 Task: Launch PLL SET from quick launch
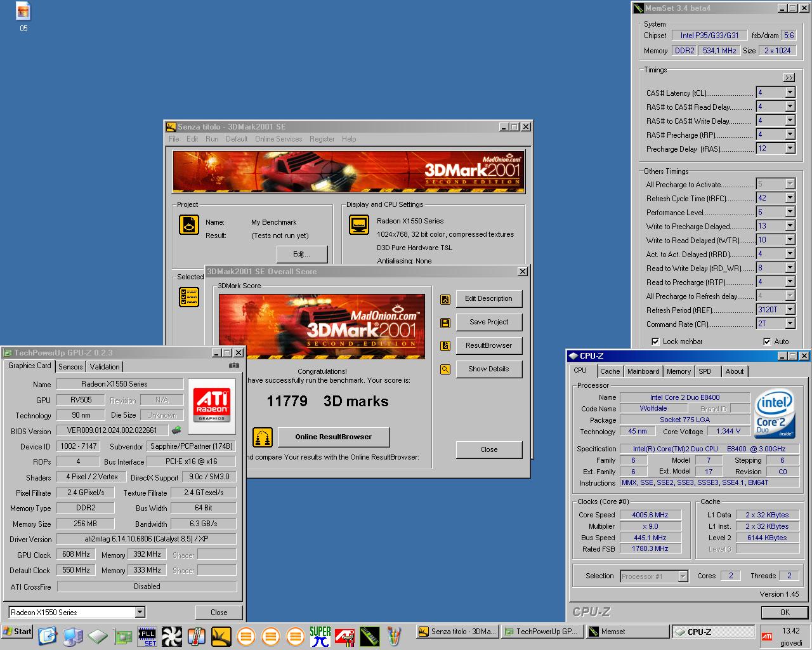(147, 636)
